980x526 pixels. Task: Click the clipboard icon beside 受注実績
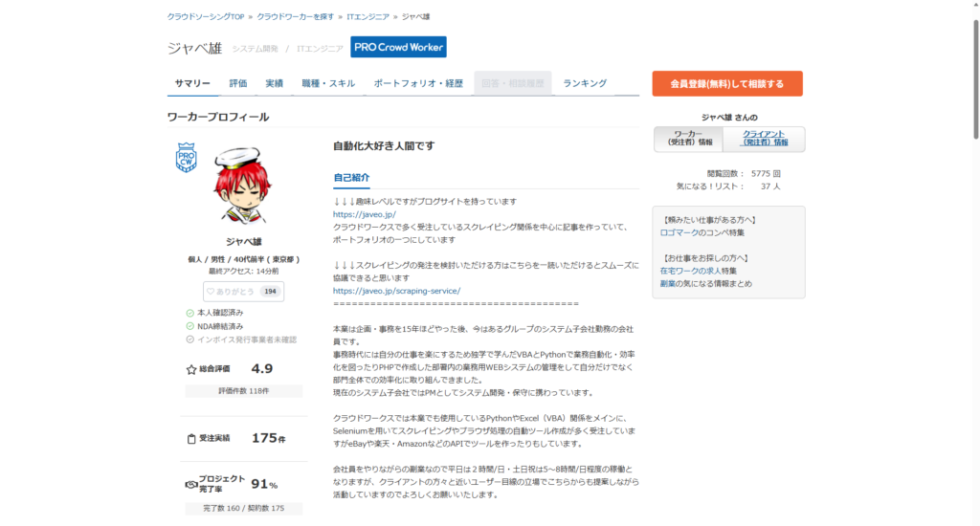pos(191,439)
